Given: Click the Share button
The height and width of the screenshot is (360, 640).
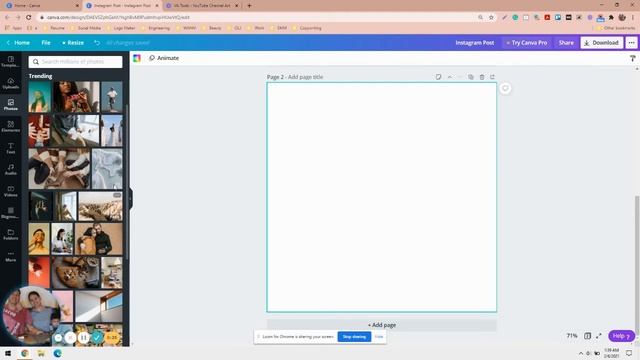Looking at the screenshot, I should coord(566,42).
